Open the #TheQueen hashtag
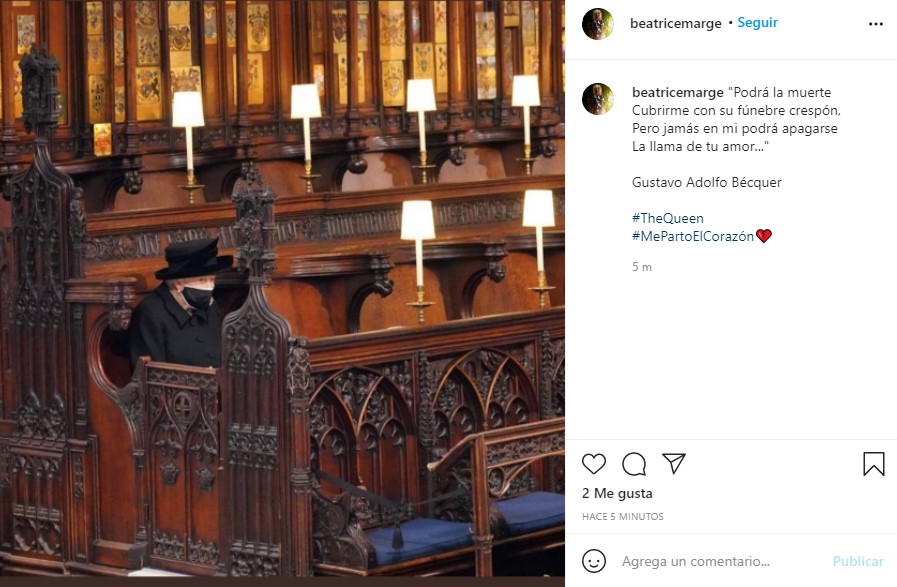Screen dimensions: 897x587 pyautogui.click(x=668, y=218)
